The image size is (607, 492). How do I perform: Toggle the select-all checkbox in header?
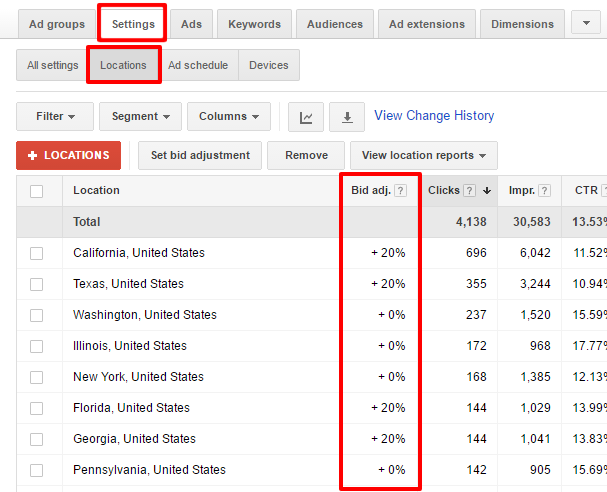tap(37, 191)
